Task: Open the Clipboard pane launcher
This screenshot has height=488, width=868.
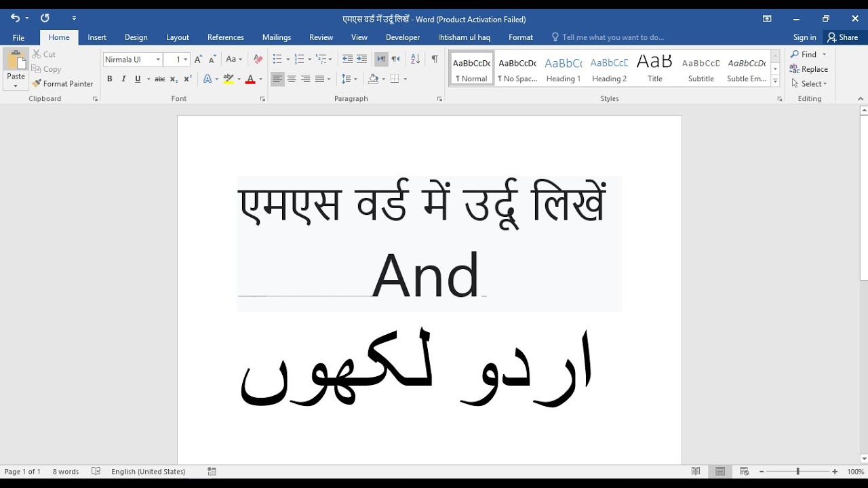Action: [95, 99]
